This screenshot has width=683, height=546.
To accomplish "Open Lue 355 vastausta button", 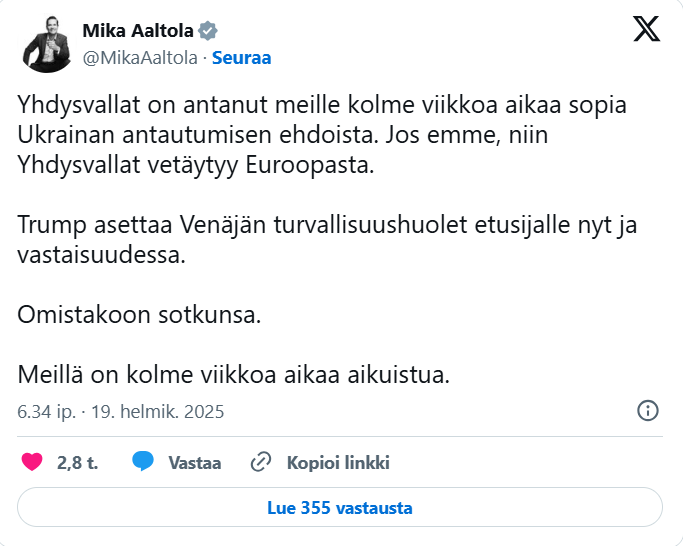I will coord(340,508).
